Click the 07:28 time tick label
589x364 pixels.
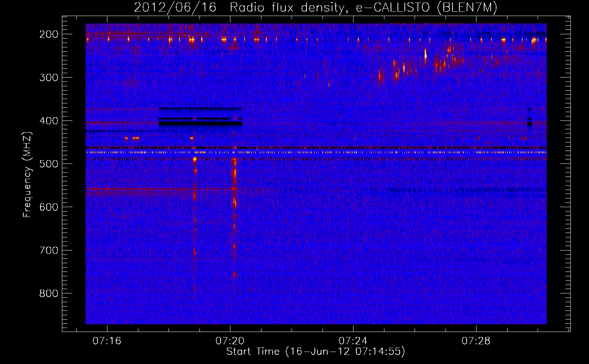476,341
